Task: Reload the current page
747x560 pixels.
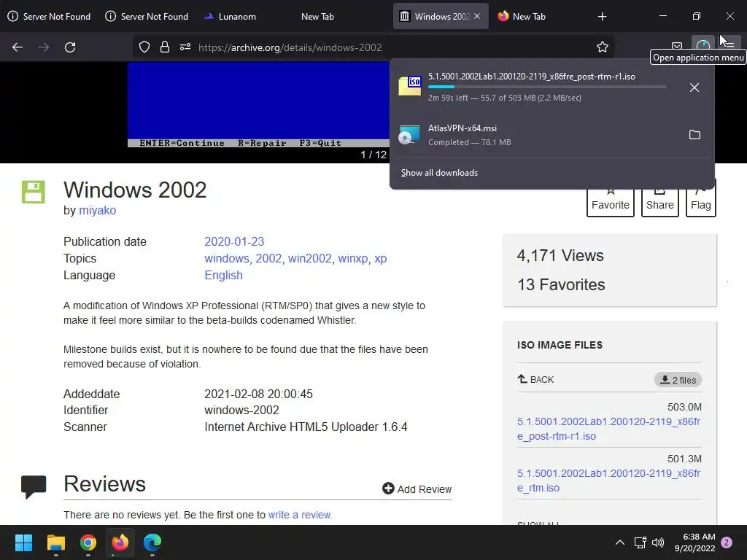Action: (x=70, y=47)
